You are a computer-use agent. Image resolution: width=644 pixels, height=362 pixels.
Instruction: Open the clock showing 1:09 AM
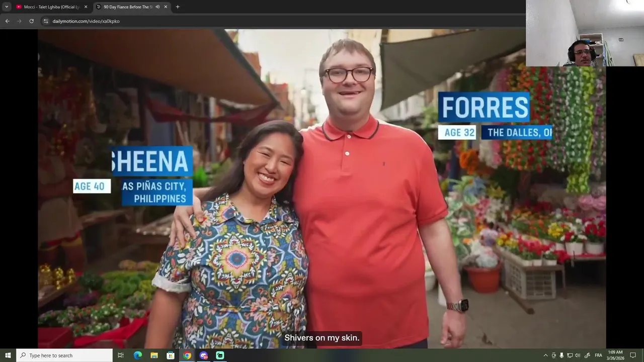[615, 355]
